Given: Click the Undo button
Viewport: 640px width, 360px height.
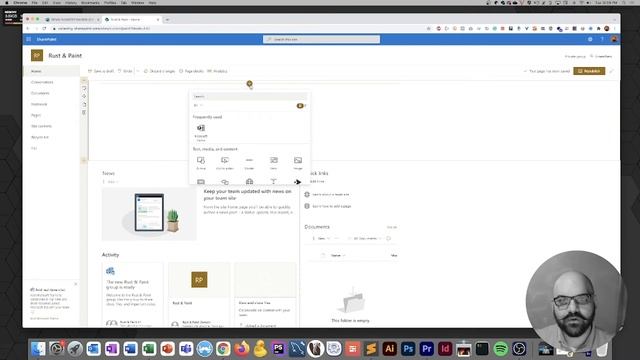Looking at the screenshot, I should (x=125, y=71).
